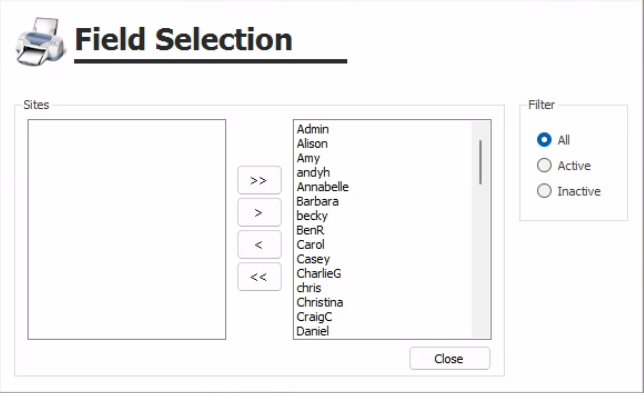Select the All filter radio button
The height and width of the screenshot is (393, 644).
[544, 140]
